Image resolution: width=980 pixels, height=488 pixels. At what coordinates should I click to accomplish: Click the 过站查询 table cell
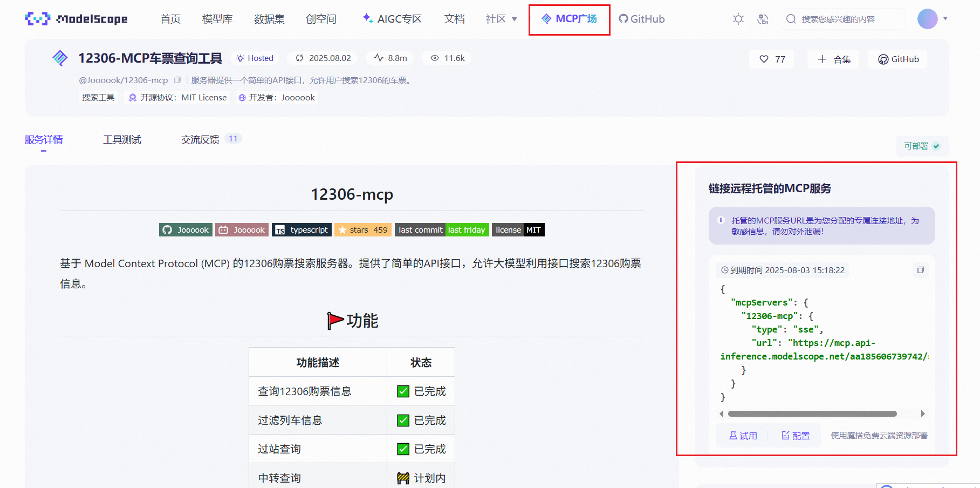(x=318, y=449)
